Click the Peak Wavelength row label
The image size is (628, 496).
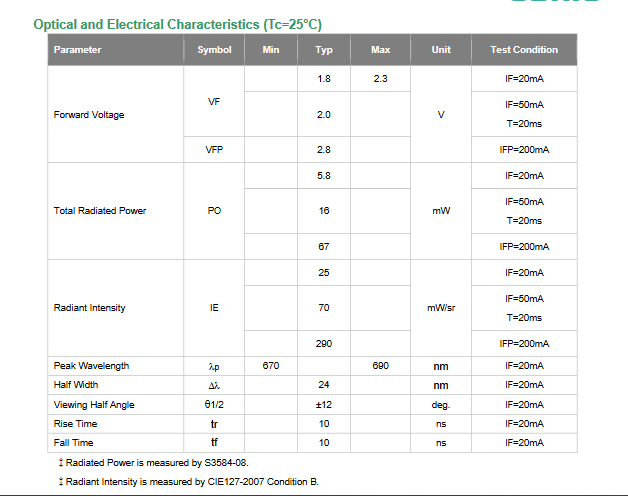click(91, 366)
